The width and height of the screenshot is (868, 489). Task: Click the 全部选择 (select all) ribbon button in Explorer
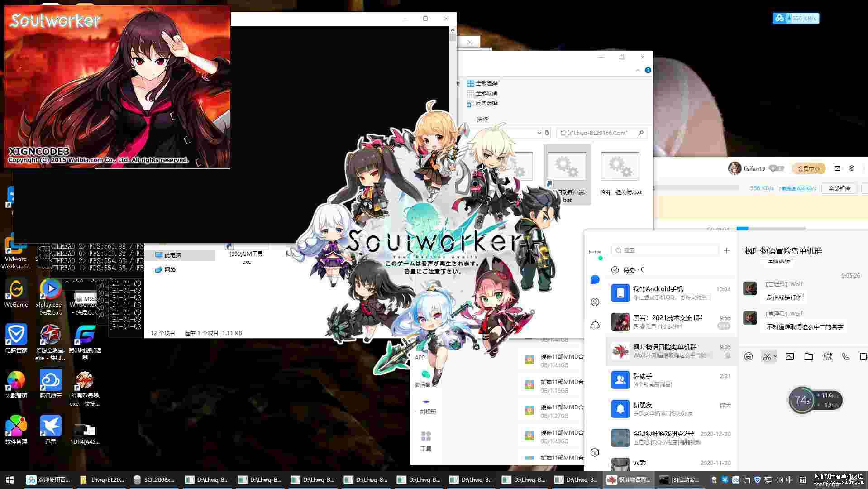pyautogui.click(x=482, y=83)
